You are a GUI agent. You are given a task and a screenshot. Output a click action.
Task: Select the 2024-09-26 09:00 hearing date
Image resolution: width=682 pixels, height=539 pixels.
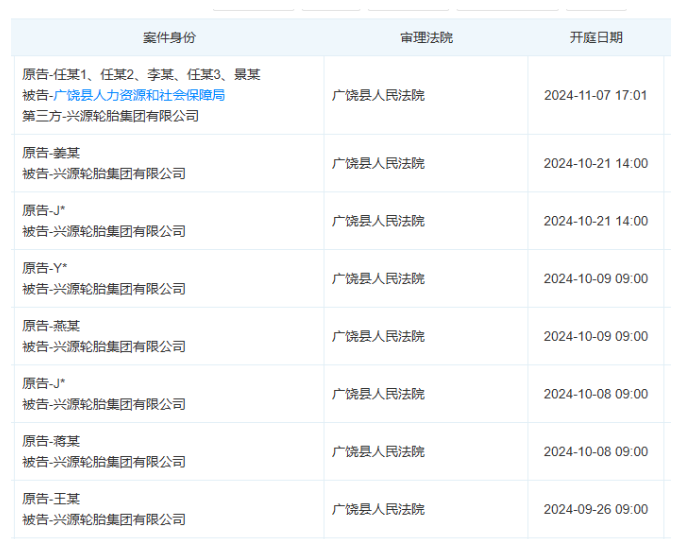click(x=595, y=509)
